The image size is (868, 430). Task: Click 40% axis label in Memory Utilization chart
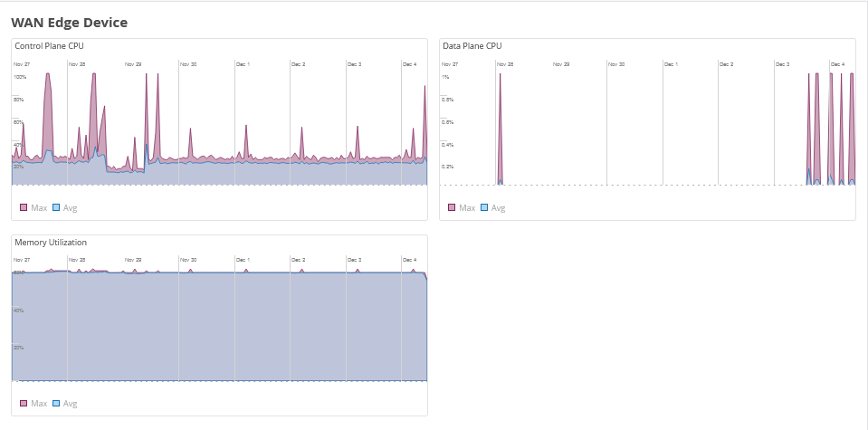tap(19, 311)
